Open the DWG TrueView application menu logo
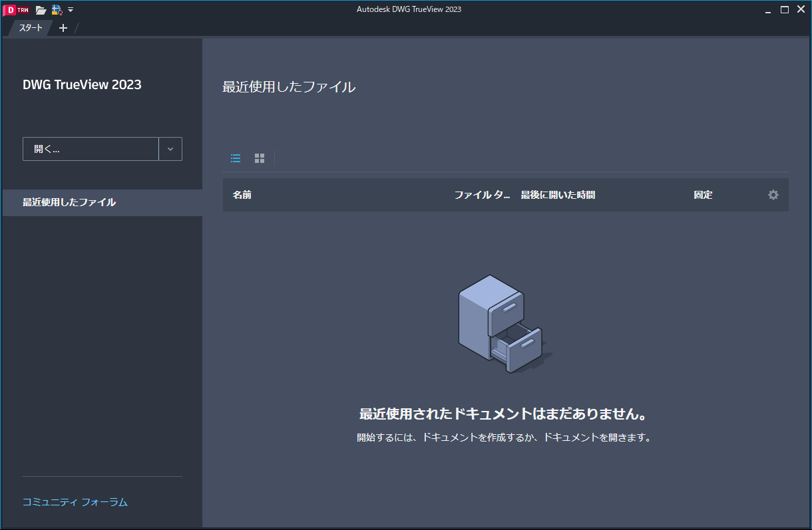The height and width of the screenshot is (530, 812). pos(16,10)
